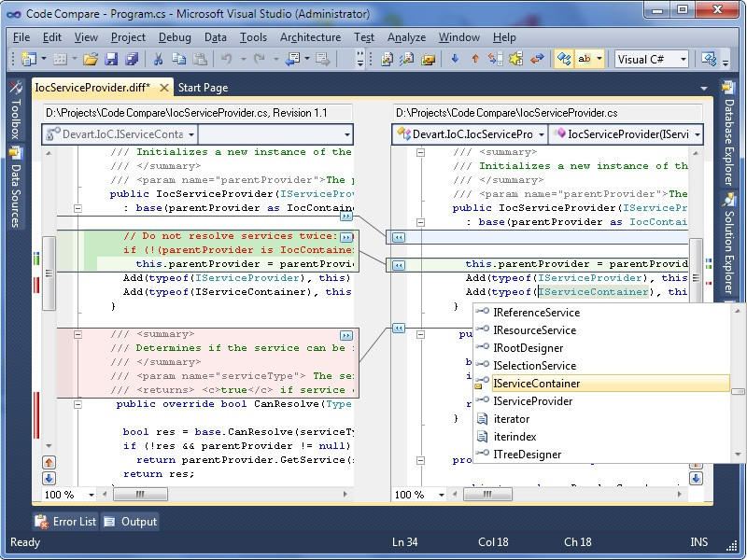Click the Next Difference blue down arrow
The width and height of the screenshot is (747, 560).
tap(455, 59)
